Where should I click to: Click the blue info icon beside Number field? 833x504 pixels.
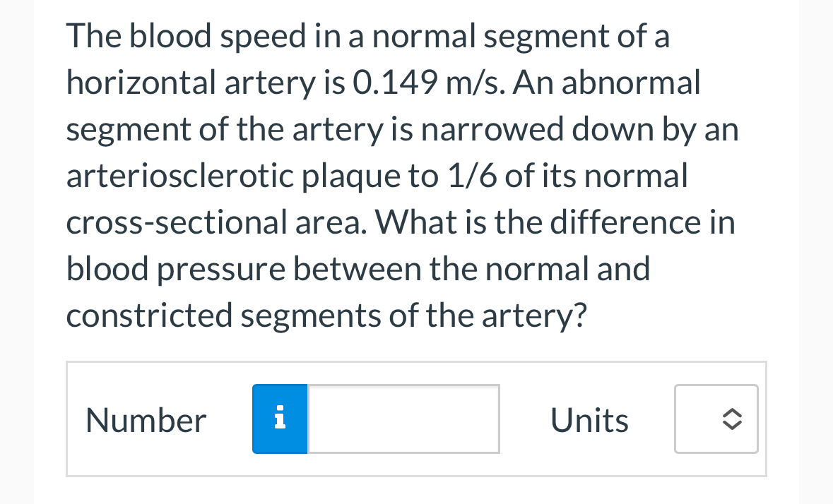click(x=280, y=419)
